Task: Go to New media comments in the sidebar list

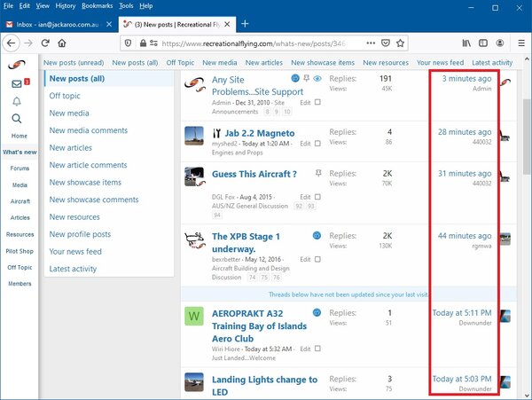Action: pos(87,130)
